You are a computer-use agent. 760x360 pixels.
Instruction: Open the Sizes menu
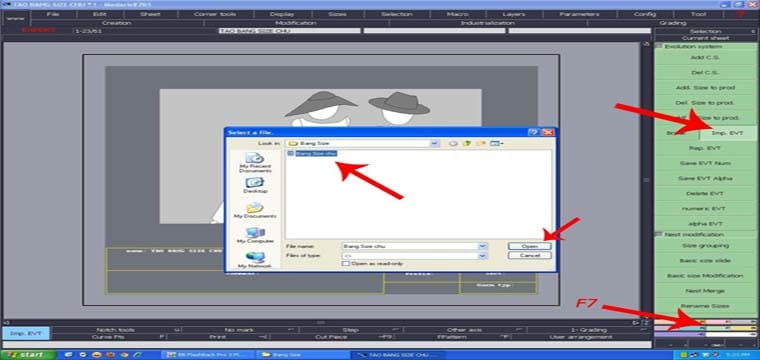click(337, 14)
